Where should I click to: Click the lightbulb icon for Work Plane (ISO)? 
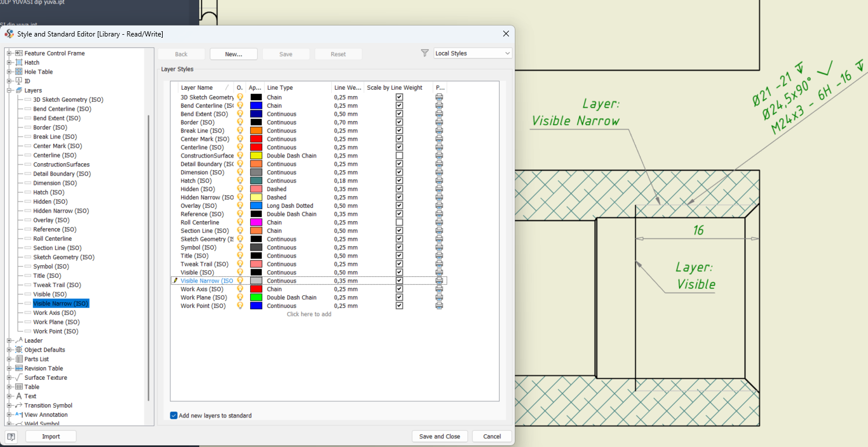(x=240, y=298)
